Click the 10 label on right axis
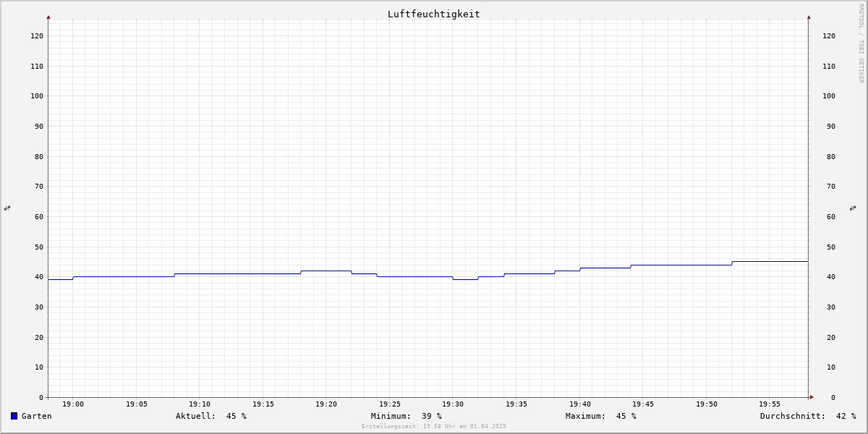 (831, 367)
